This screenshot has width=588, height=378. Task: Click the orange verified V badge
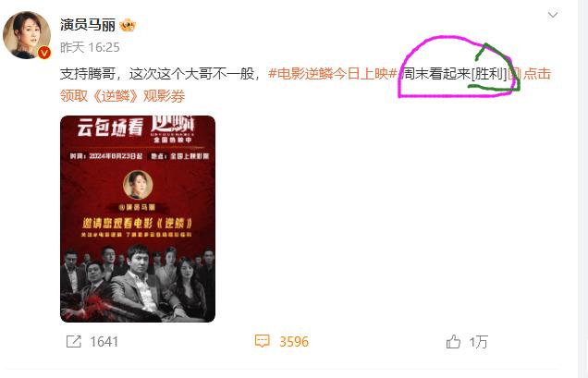point(44,53)
